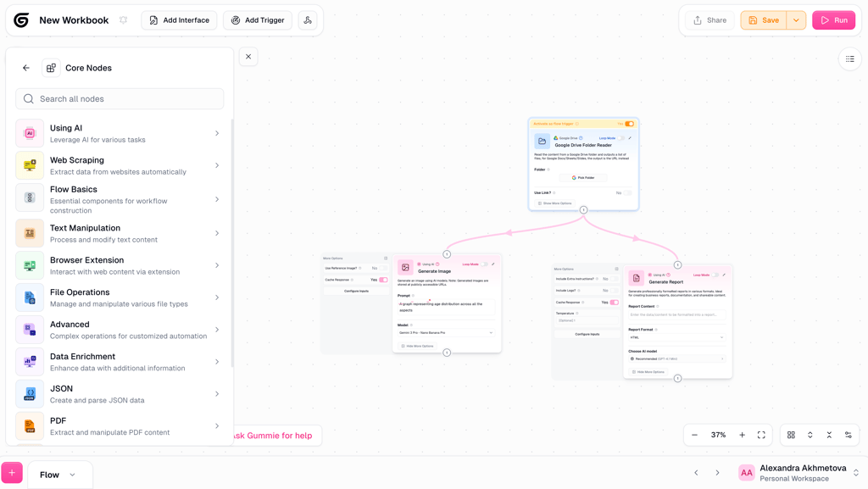Click the Web Scraping category icon

pos(30,165)
